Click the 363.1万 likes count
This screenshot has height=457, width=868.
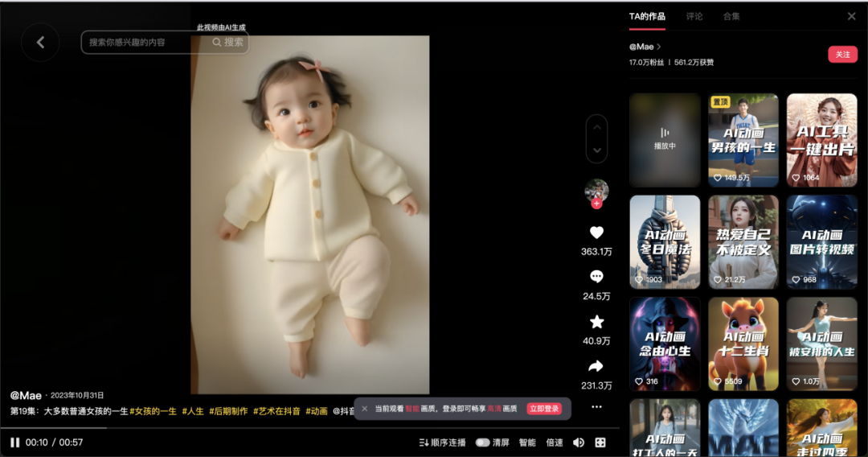tap(596, 252)
